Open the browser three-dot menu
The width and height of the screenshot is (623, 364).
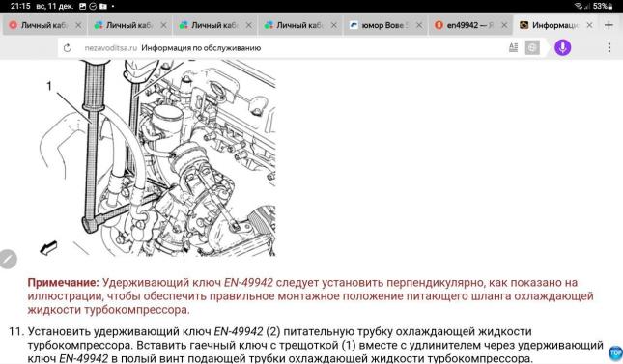coord(609,47)
